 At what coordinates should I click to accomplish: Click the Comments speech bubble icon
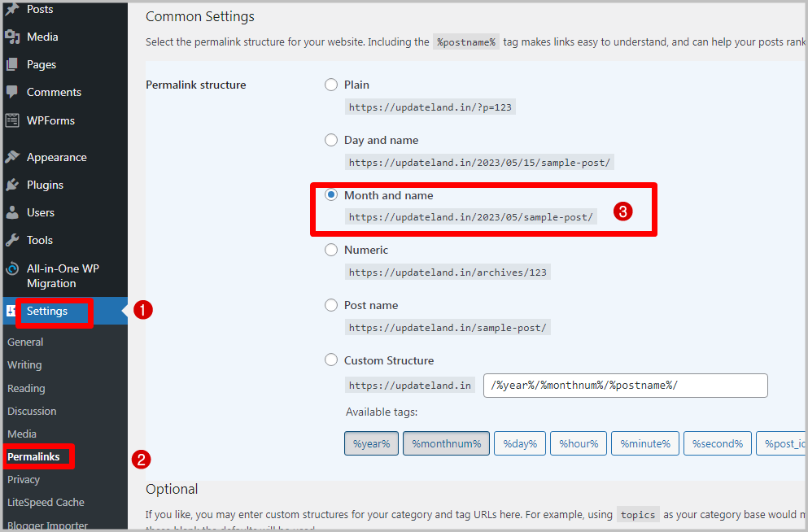[12, 92]
